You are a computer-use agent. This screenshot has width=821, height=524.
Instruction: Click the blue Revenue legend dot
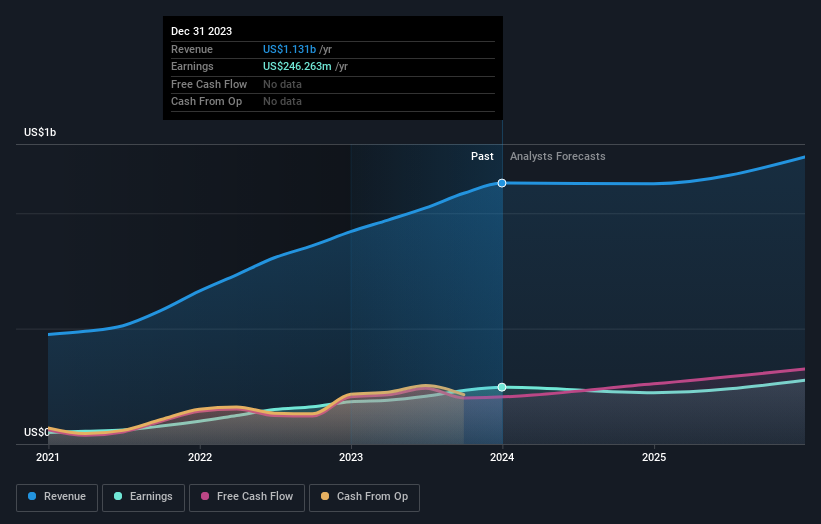click(x=32, y=496)
